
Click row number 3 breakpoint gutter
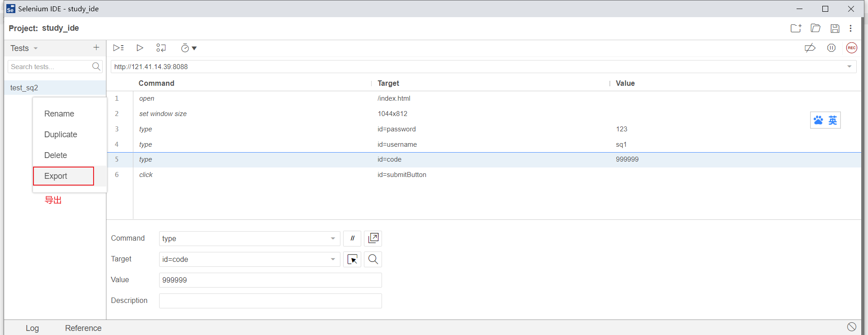[117, 129]
